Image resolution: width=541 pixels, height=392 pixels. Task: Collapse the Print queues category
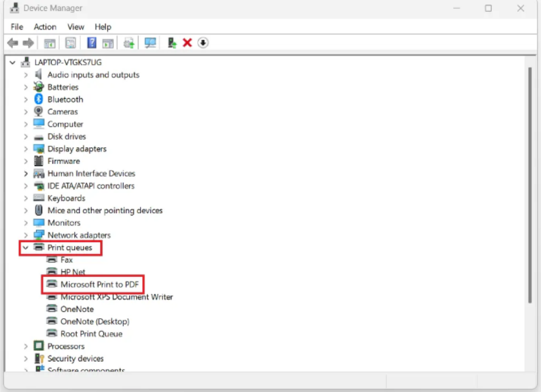coord(25,247)
